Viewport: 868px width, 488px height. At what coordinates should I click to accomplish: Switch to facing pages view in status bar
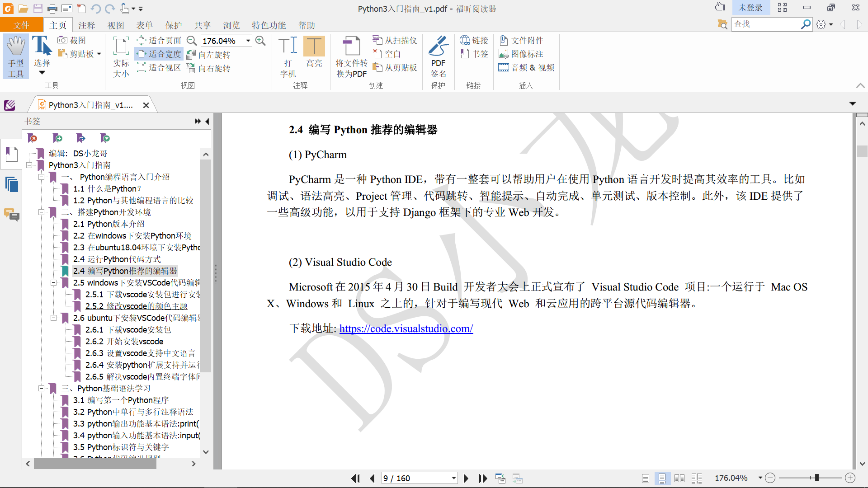[x=679, y=478]
